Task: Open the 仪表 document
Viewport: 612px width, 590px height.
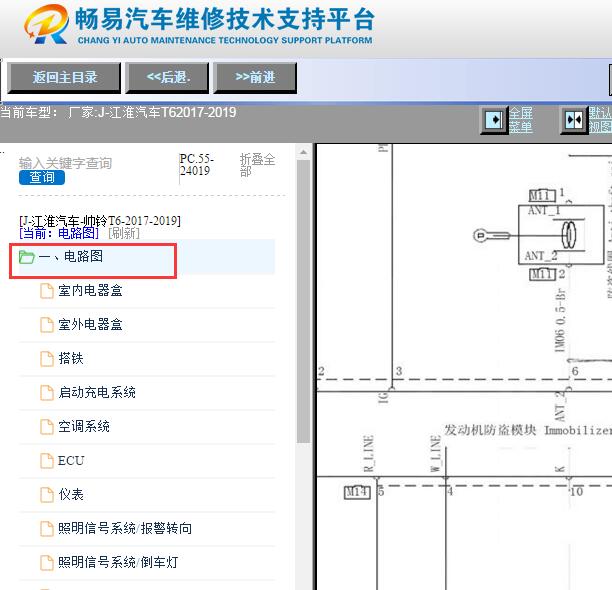Action: click(71, 495)
